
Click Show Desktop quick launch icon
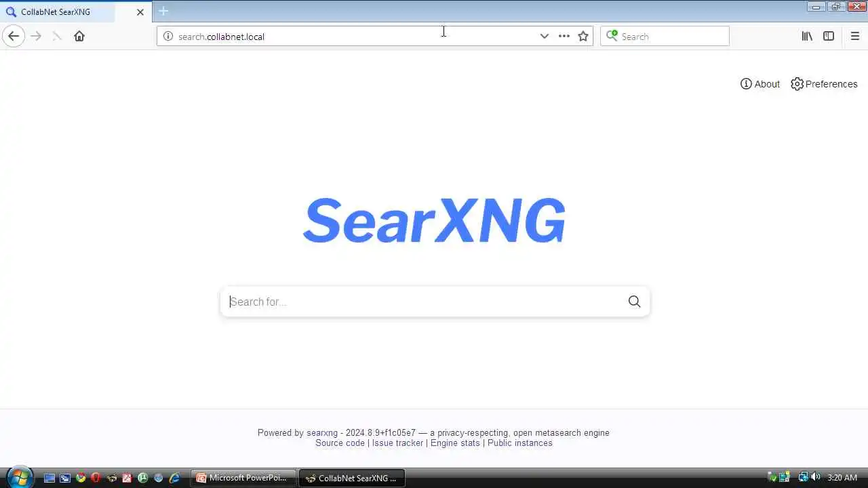click(50, 478)
